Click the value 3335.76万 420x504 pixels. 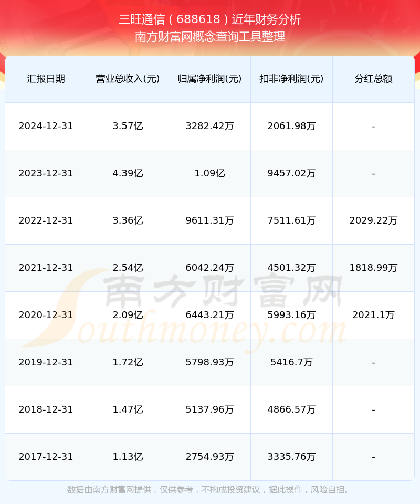tap(291, 457)
